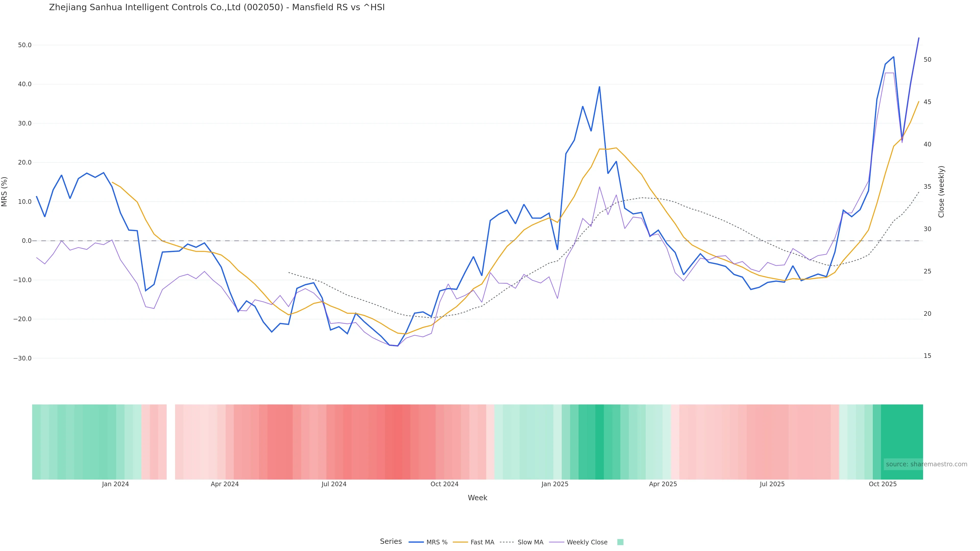Click the orange Fast MA legend line icon
Viewport: 980px width, 551px height.
point(460,542)
